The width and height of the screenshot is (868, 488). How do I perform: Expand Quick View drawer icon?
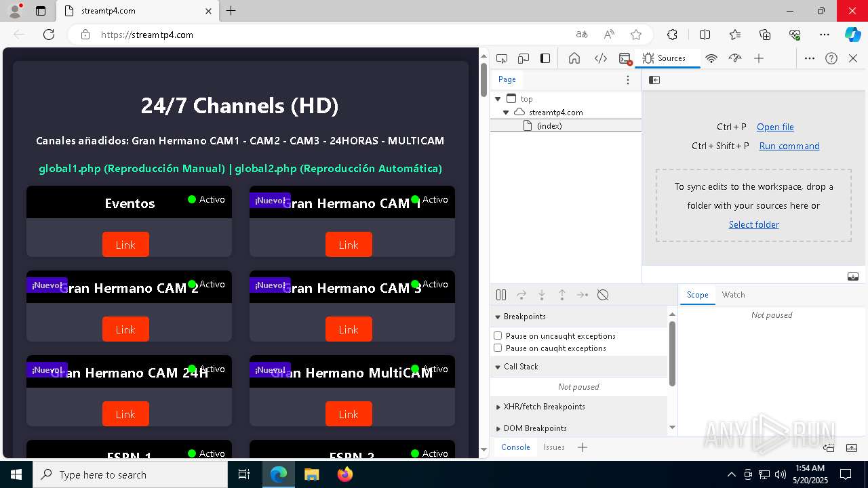point(852,447)
